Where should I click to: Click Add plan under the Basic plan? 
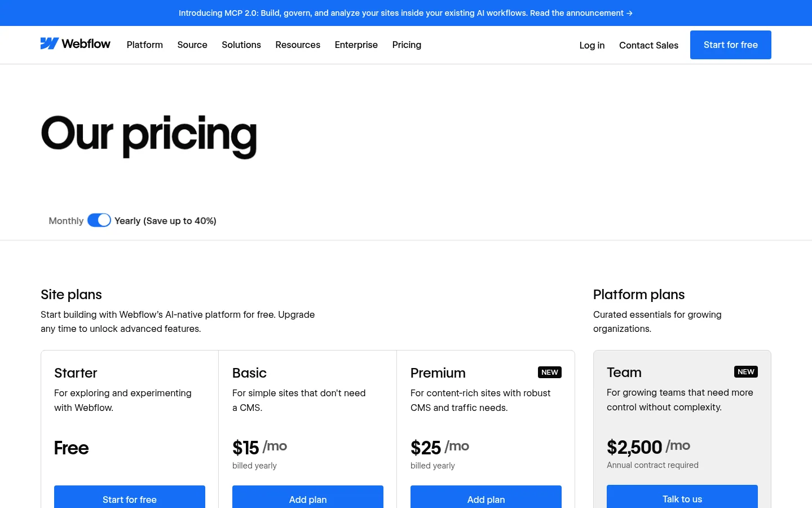(x=308, y=498)
